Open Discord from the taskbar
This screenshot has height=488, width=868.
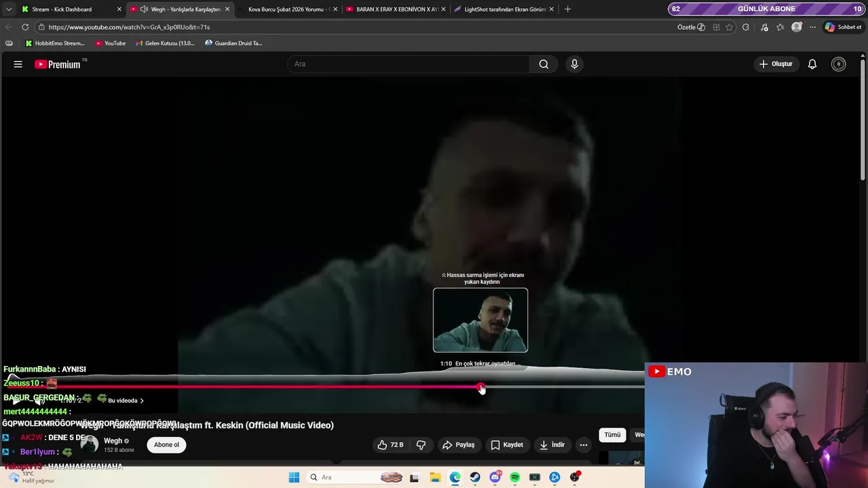click(495, 477)
